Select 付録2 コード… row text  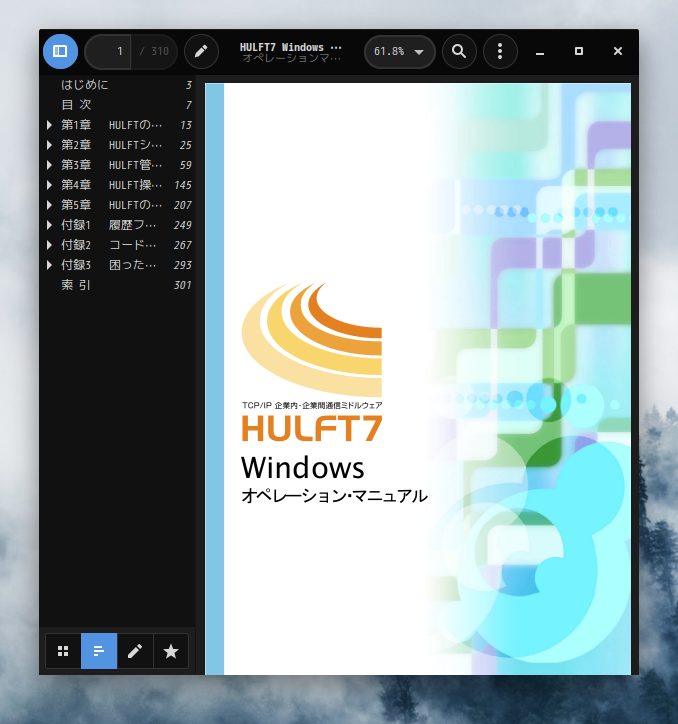click(x=109, y=245)
